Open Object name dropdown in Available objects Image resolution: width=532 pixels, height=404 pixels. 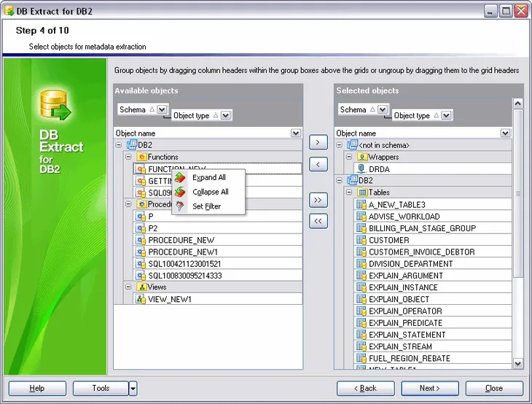[296, 133]
